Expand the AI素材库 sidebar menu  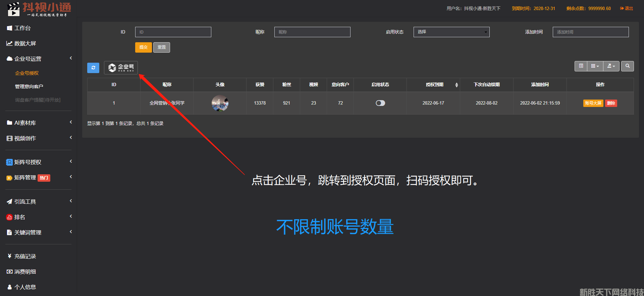click(x=25, y=123)
